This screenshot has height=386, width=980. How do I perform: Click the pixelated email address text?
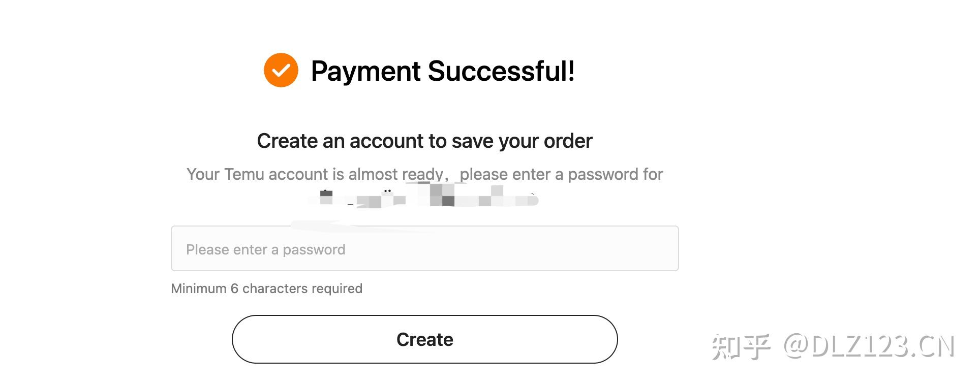click(x=423, y=197)
